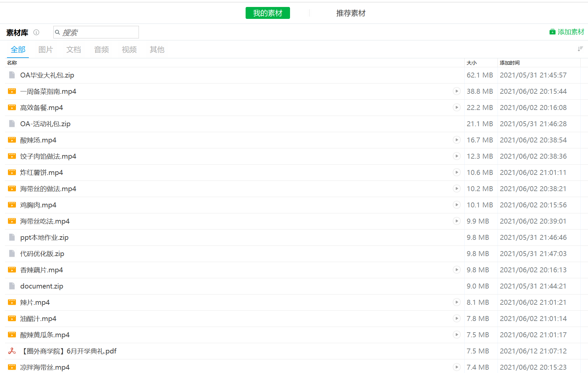The width and height of the screenshot is (588, 373).
Task: Open the 文档 filter tab
Action: point(74,50)
